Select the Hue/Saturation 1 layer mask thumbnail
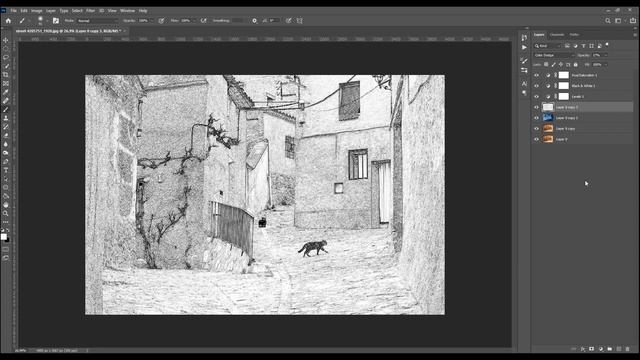 click(x=564, y=75)
